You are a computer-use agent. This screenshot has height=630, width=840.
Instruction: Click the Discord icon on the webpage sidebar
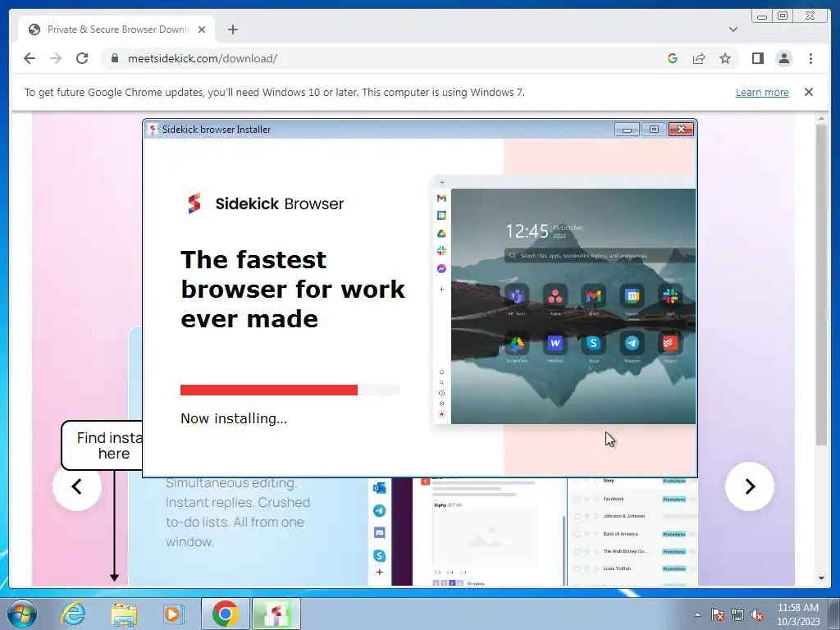point(379,533)
